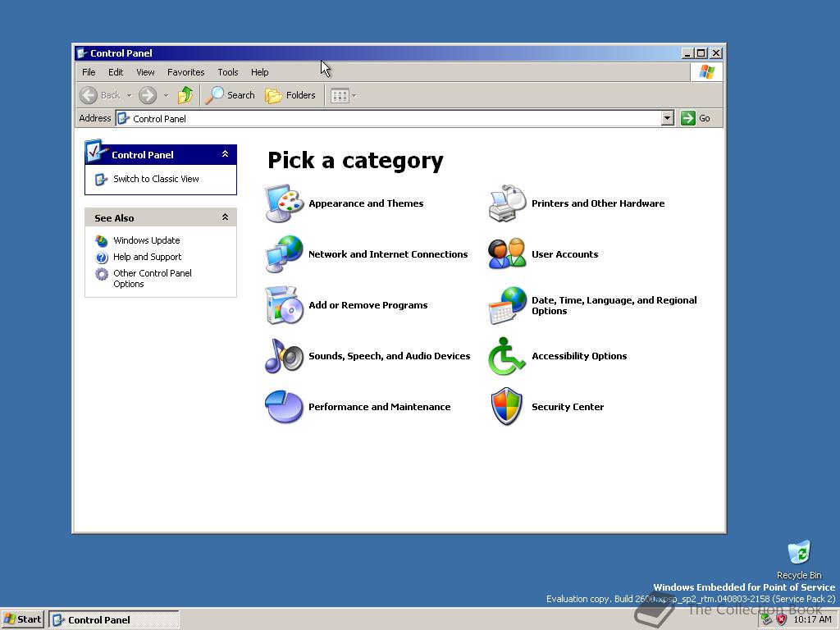840x630 pixels.
Task: Click the Forward arrow icon
Action: 148,95
